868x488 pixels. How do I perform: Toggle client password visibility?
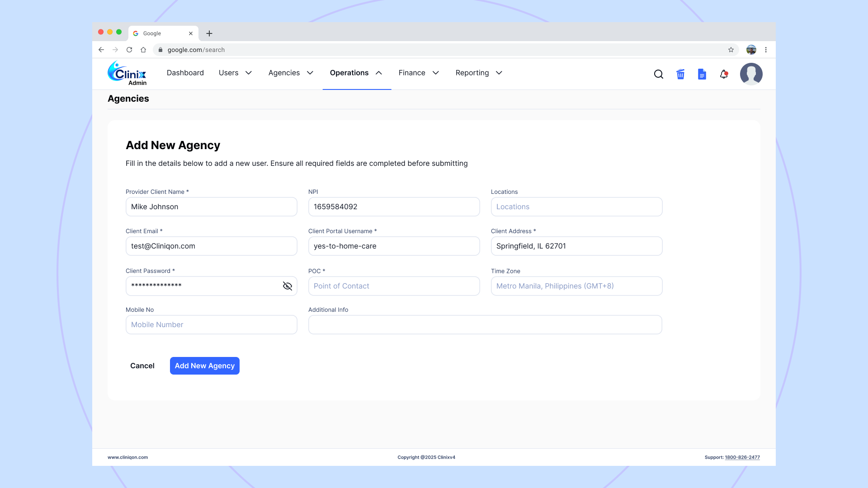(x=288, y=286)
